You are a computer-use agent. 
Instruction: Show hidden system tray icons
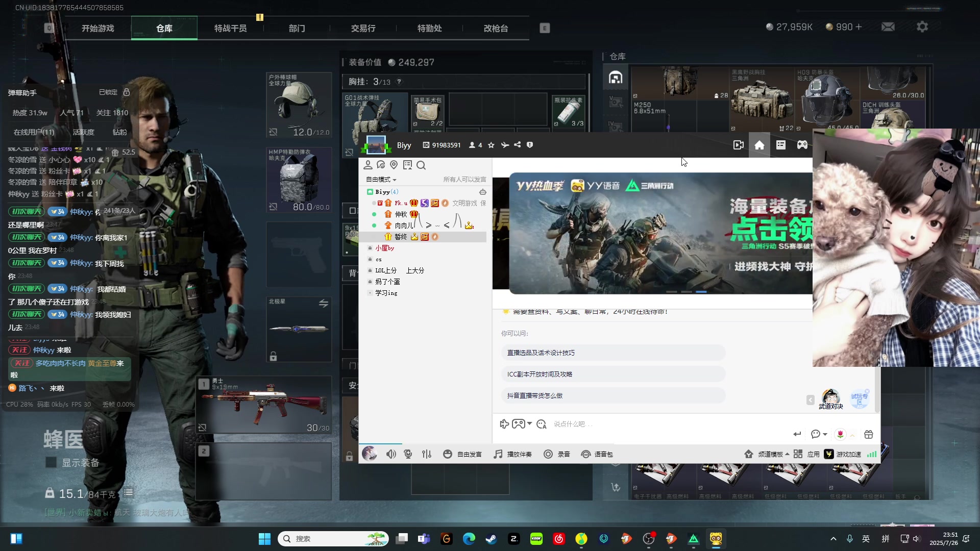click(x=834, y=539)
